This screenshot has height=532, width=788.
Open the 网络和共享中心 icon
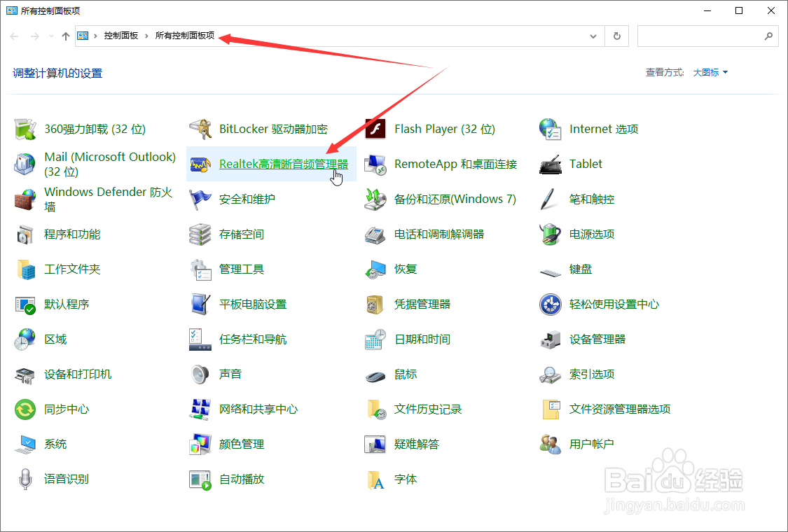200,409
